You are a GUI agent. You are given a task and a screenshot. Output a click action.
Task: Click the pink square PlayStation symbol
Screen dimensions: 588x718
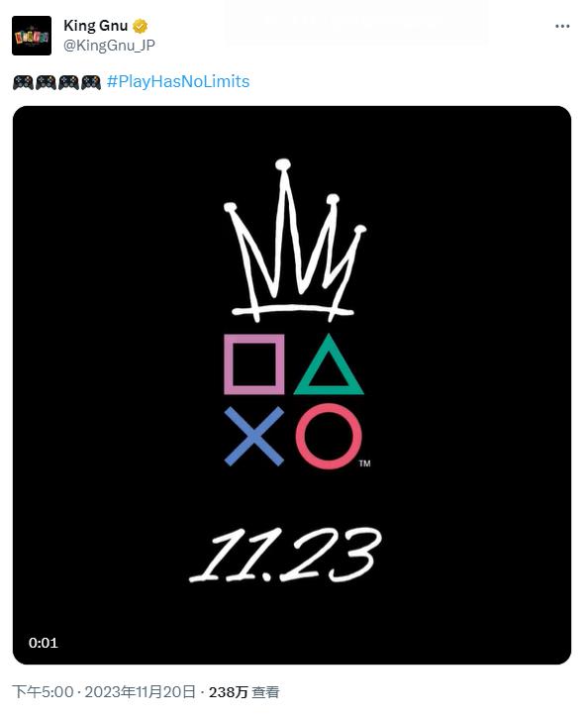click(x=254, y=364)
